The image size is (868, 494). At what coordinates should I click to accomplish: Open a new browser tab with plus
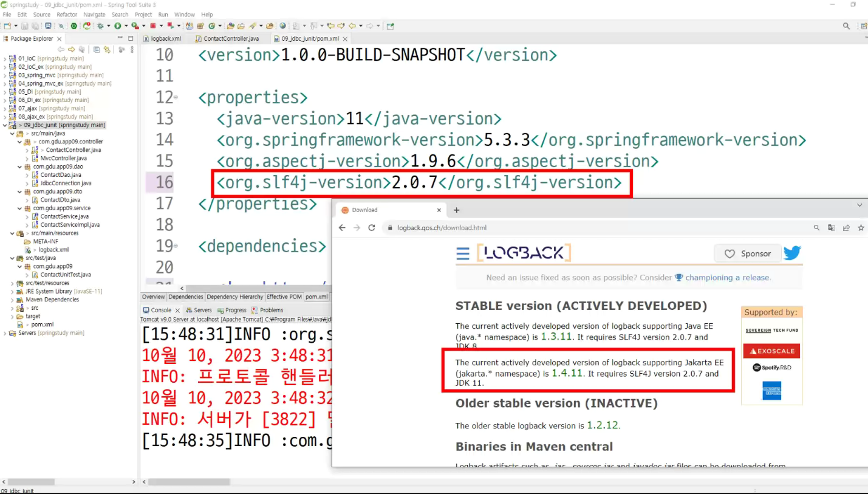(457, 210)
